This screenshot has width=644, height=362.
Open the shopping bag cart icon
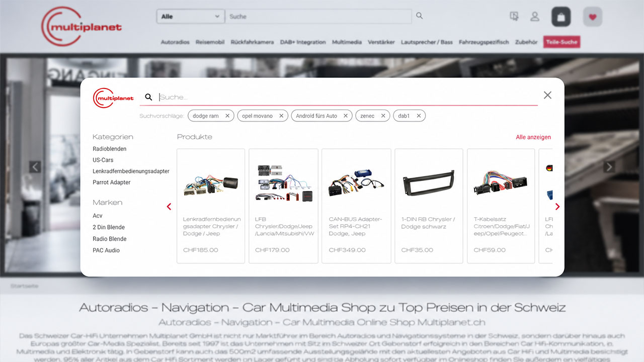tap(561, 17)
